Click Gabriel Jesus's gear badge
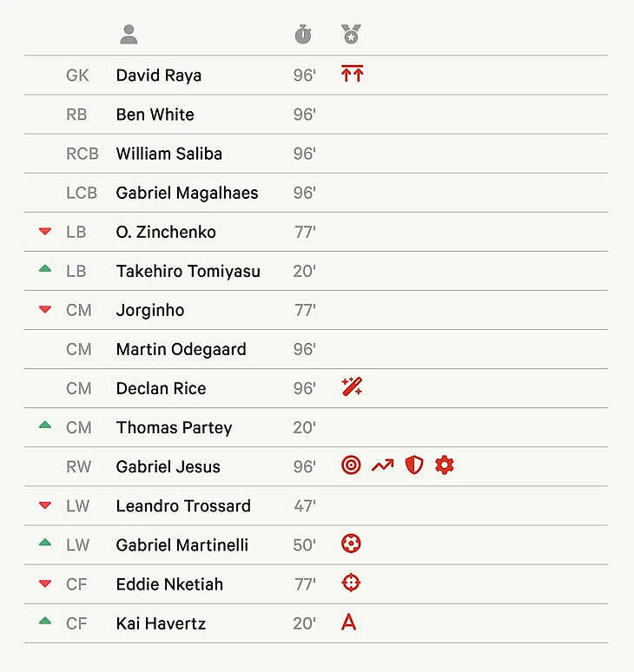Viewport: 634px width, 672px height. 445,465
